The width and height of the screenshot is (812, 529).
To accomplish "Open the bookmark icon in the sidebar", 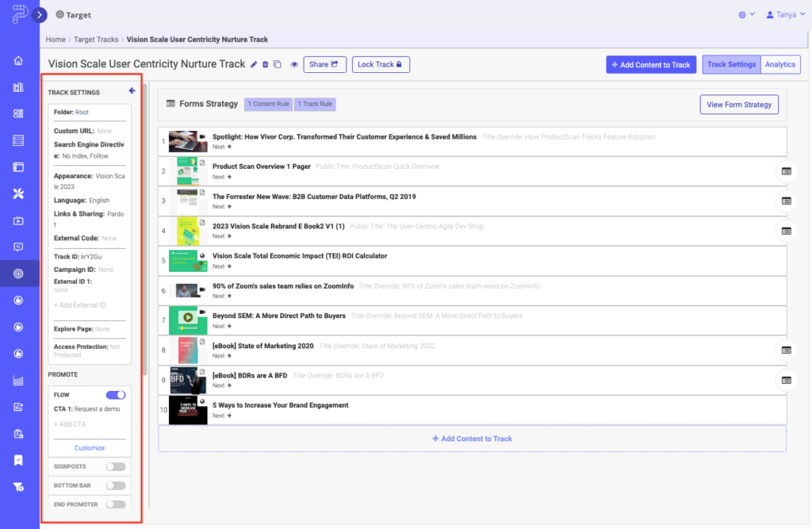I will [19, 461].
